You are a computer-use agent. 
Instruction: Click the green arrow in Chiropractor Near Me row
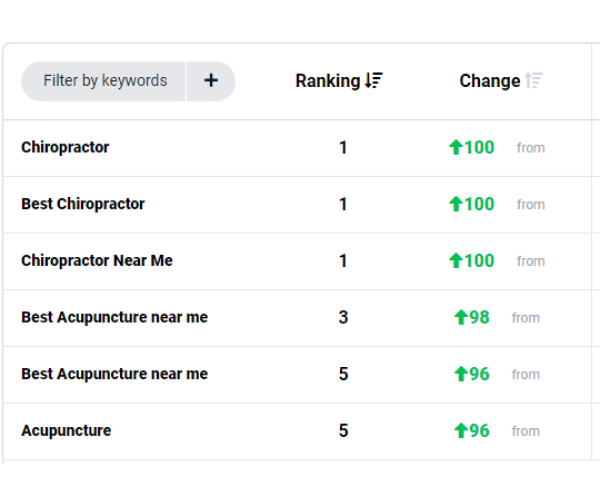(x=456, y=261)
